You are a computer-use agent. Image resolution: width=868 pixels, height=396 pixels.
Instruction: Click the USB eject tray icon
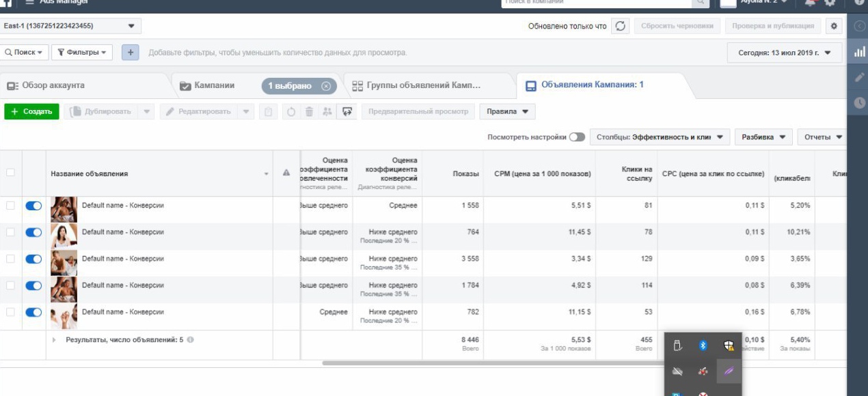[x=677, y=345]
